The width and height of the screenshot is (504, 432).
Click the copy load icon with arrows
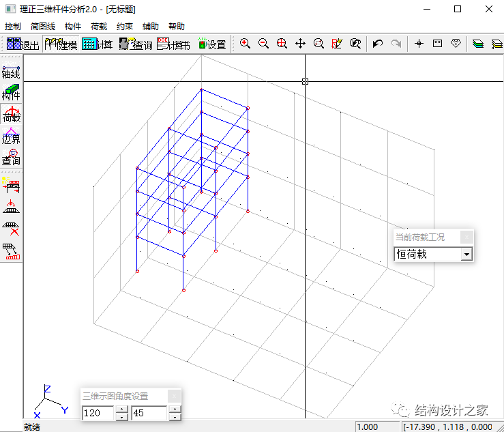[11, 251]
